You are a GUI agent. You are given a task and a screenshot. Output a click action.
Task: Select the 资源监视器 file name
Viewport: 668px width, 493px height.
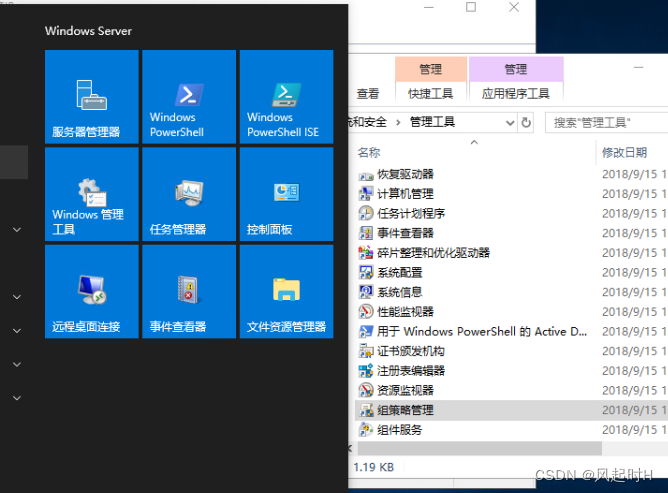[405, 390]
